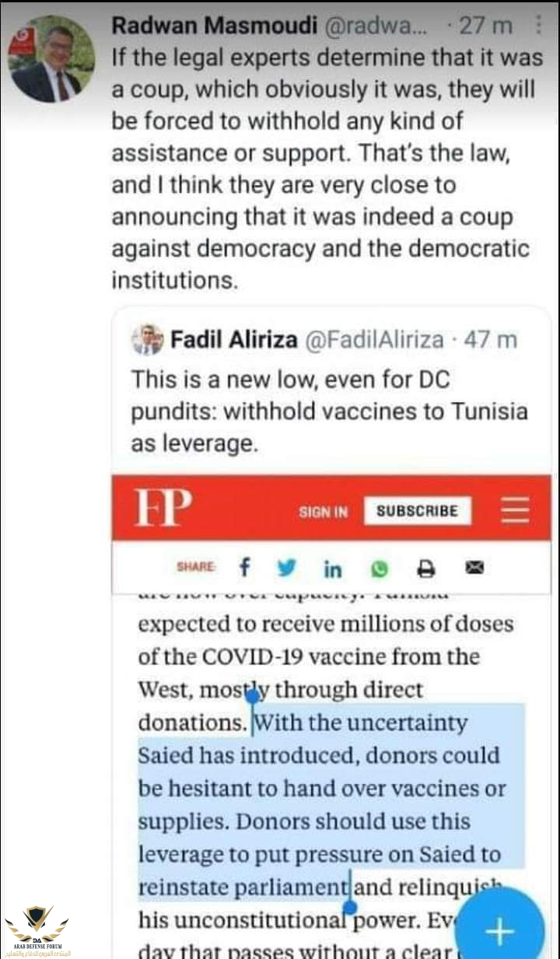Tap the end text selection handle
The image size is (560, 959).
point(350,907)
